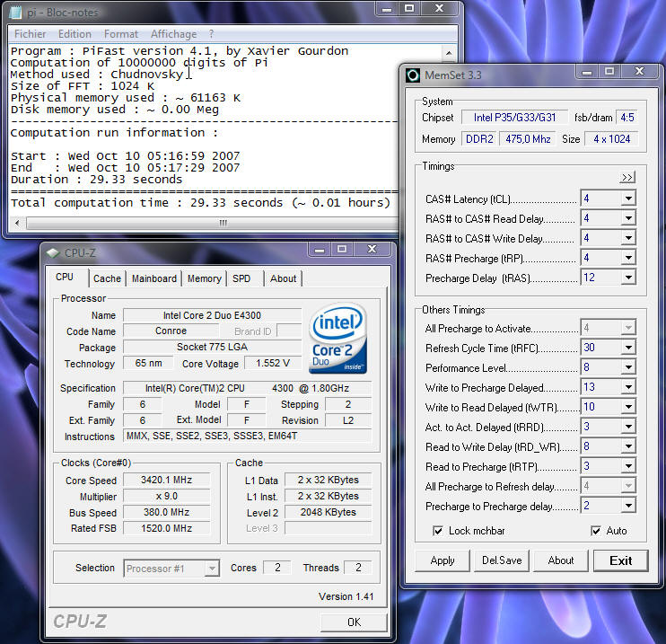The image size is (666, 644).
Task: Click the Level 2 cache value 2048 KBytes
Action: (328, 512)
